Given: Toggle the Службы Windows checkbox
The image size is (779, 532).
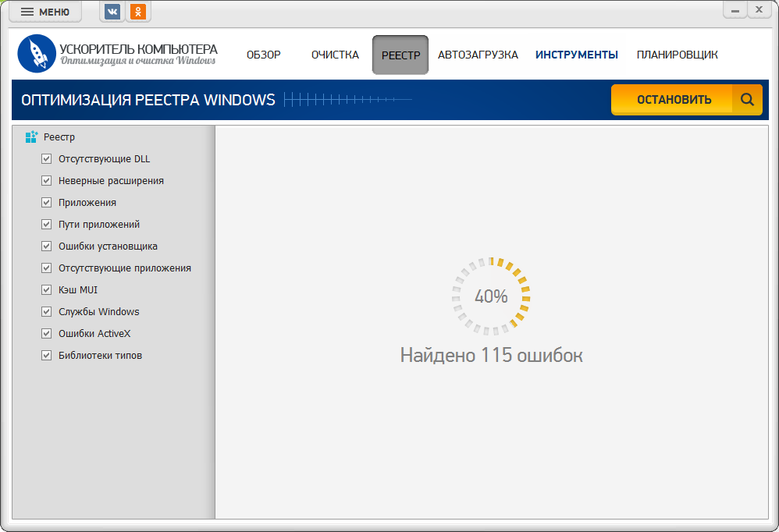Looking at the screenshot, I should (46, 312).
